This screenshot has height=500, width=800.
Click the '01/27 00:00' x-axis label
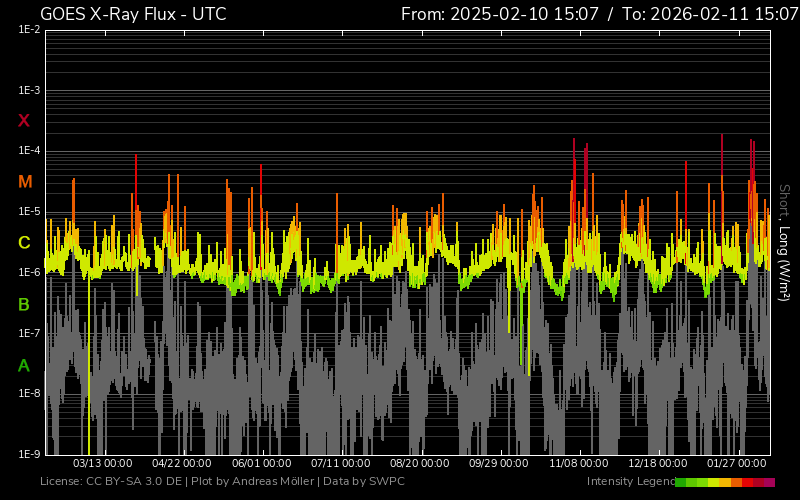coord(737,463)
